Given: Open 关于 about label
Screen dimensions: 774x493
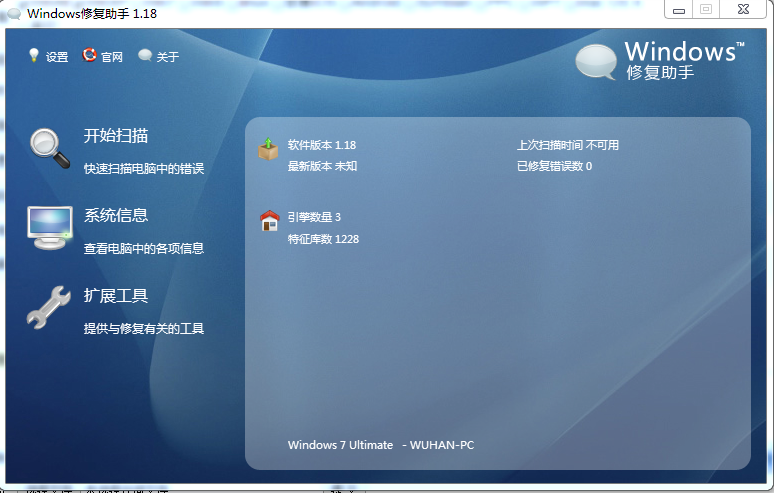Looking at the screenshot, I should pos(167,57).
